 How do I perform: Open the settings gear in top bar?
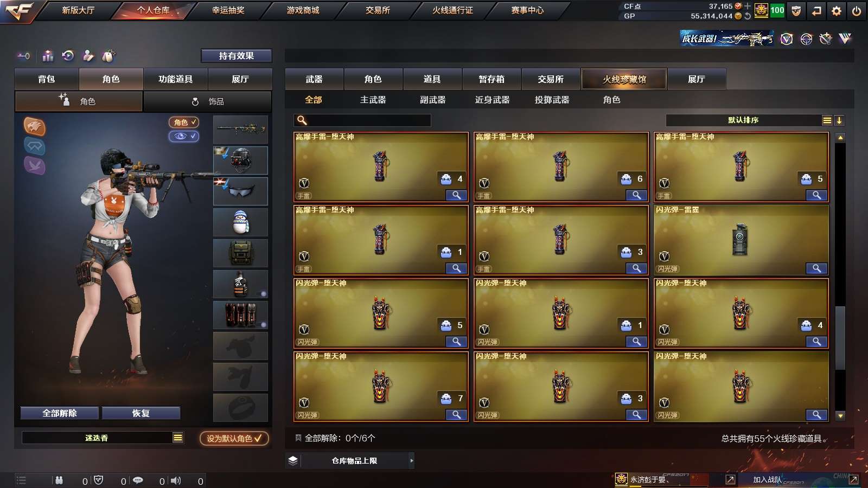[837, 10]
